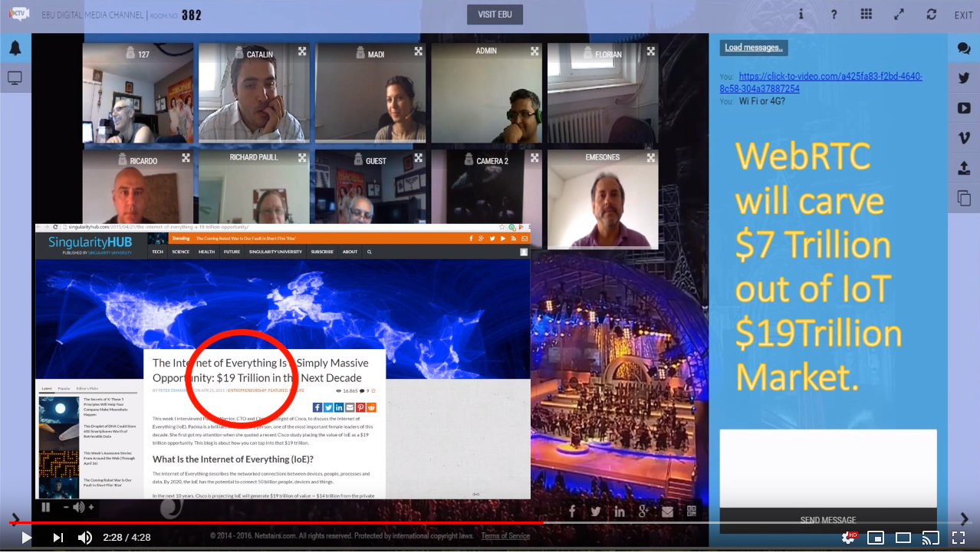
Task: Select the MADI participant video
Action: (x=370, y=93)
